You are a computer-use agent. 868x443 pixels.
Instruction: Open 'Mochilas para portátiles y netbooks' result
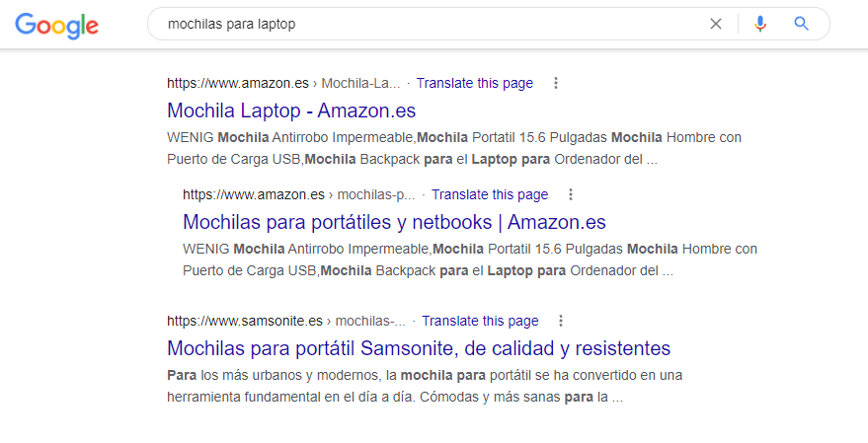[x=394, y=222]
